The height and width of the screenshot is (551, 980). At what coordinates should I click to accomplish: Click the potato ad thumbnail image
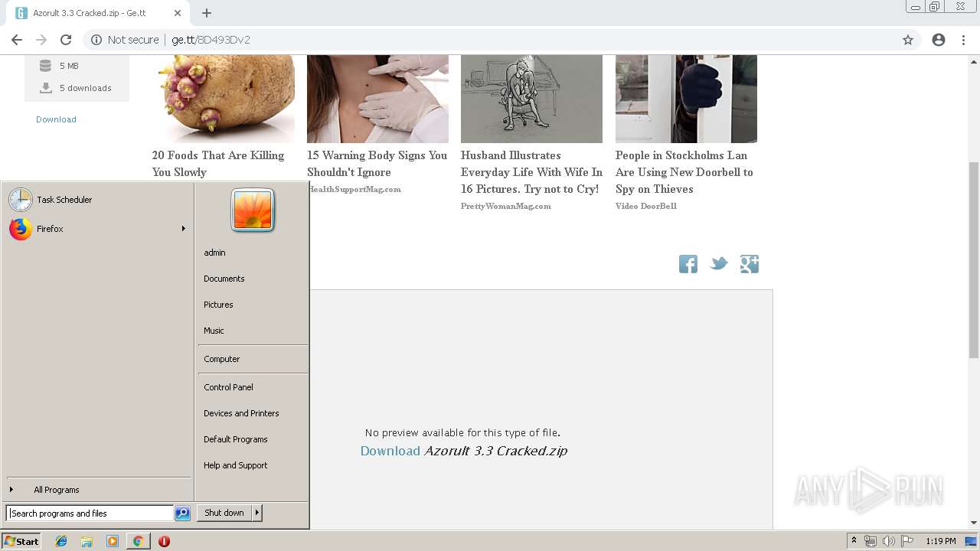point(224,99)
